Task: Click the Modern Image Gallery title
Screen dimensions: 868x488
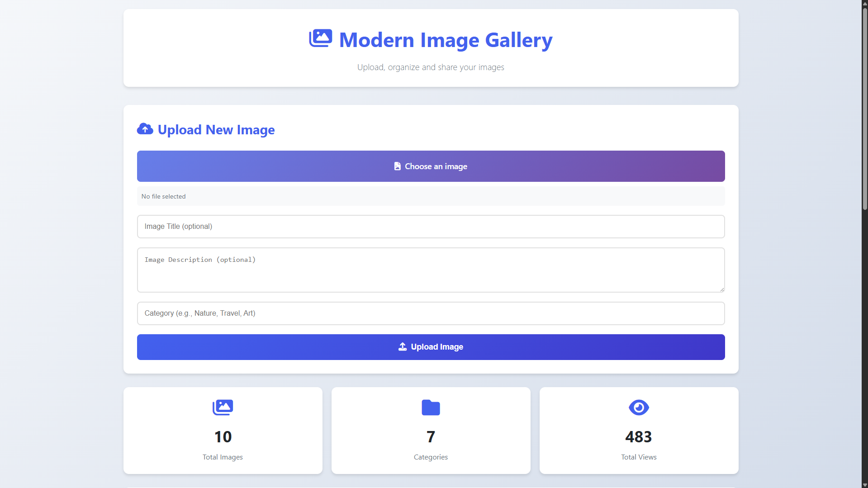Action: pos(446,40)
